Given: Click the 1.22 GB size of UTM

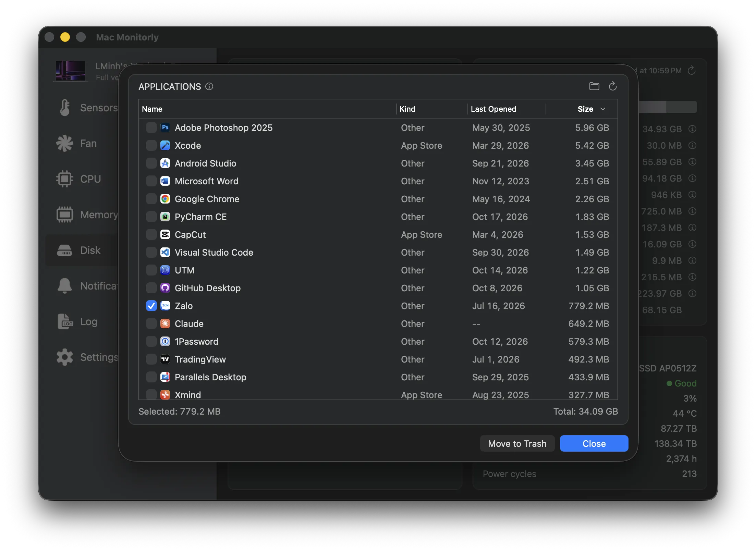Looking at the screenshot, I should click(592, 270).
